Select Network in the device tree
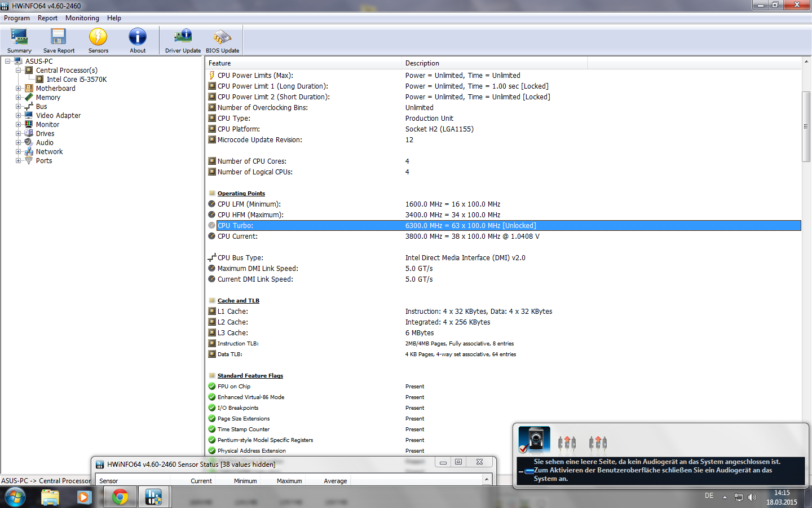The width and height of the screenshot is (812, 508). pyautogui.click(x=49, y=152)
